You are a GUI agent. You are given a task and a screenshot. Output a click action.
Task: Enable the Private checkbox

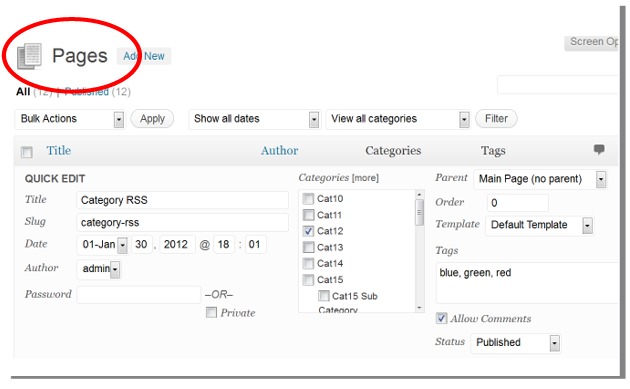pyautogui.click(x=211, y=313)
